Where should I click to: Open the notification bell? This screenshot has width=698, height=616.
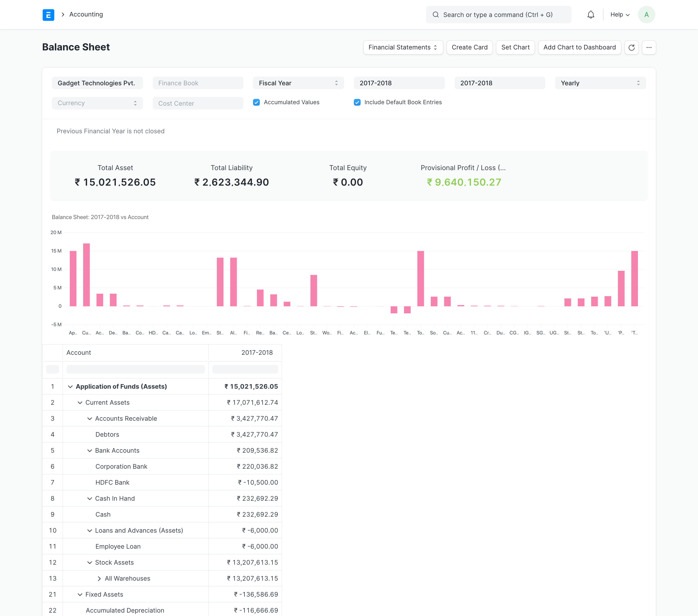590,14
